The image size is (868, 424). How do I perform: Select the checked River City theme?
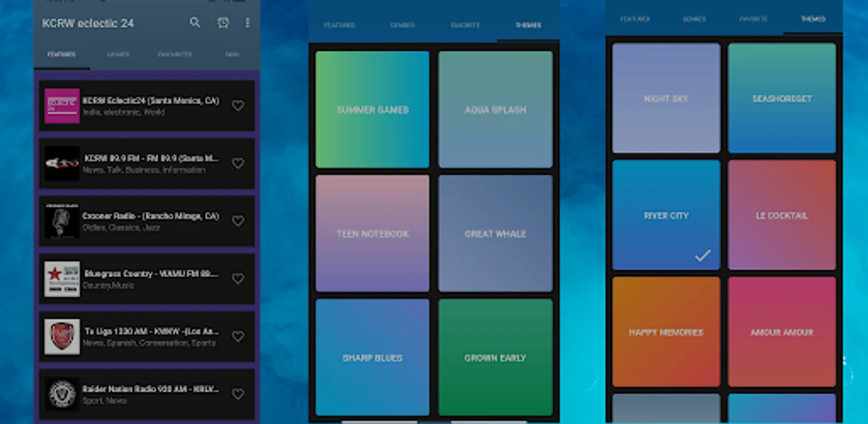[x=666, y=215]
